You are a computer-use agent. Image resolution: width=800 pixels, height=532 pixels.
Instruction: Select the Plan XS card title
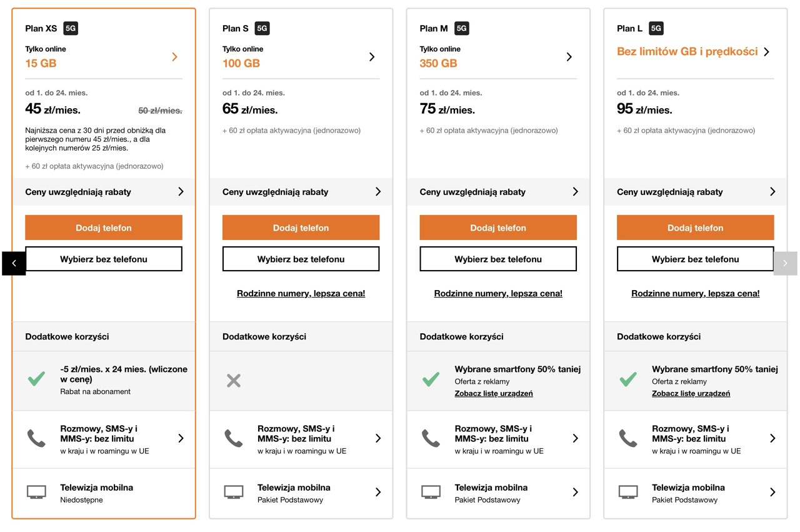(41, 28)
